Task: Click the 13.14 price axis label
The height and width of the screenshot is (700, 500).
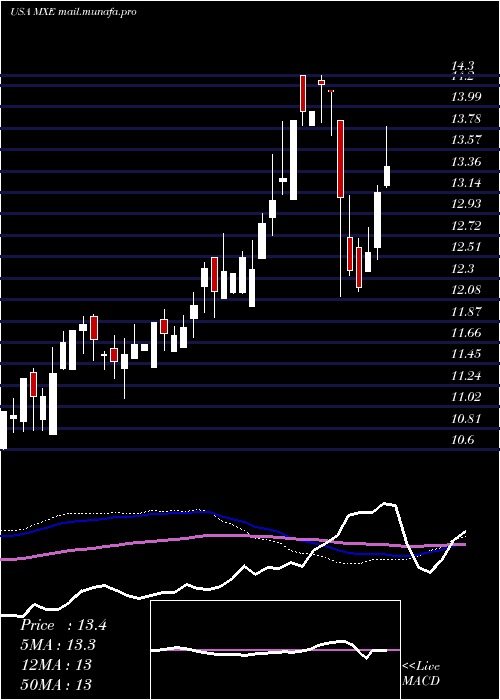Action: click(466, 183)
